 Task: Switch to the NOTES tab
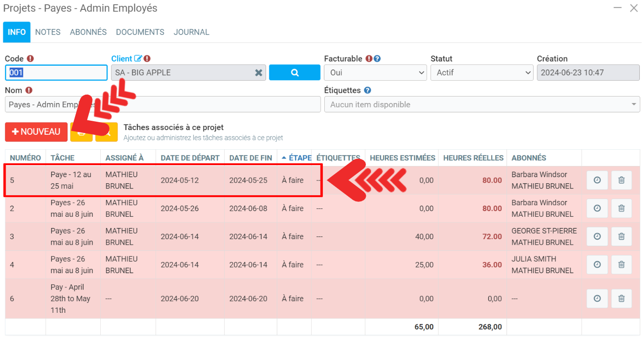click(x=48, y=32)
